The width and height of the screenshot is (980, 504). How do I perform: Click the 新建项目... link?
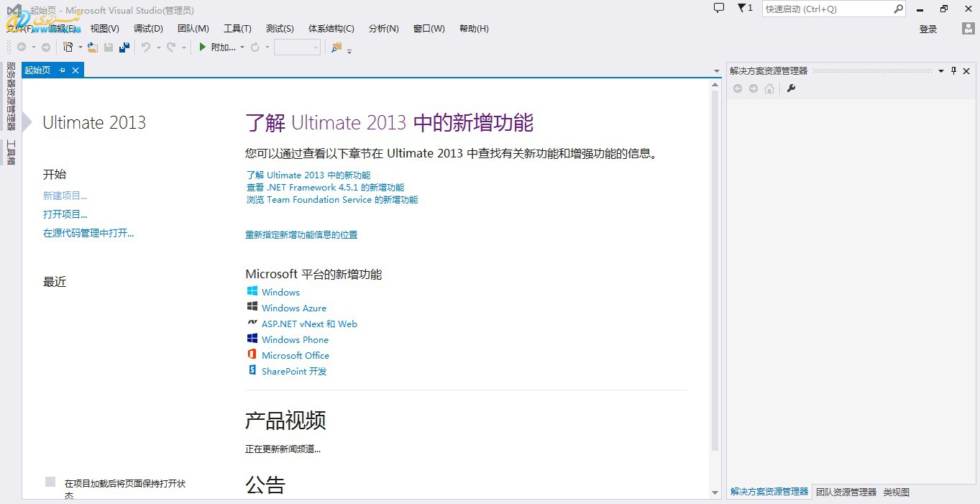(x=65, y=196)
